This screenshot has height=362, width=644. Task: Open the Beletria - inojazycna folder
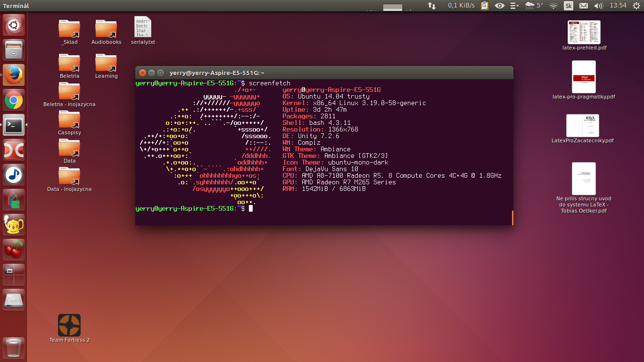[69, 94]
